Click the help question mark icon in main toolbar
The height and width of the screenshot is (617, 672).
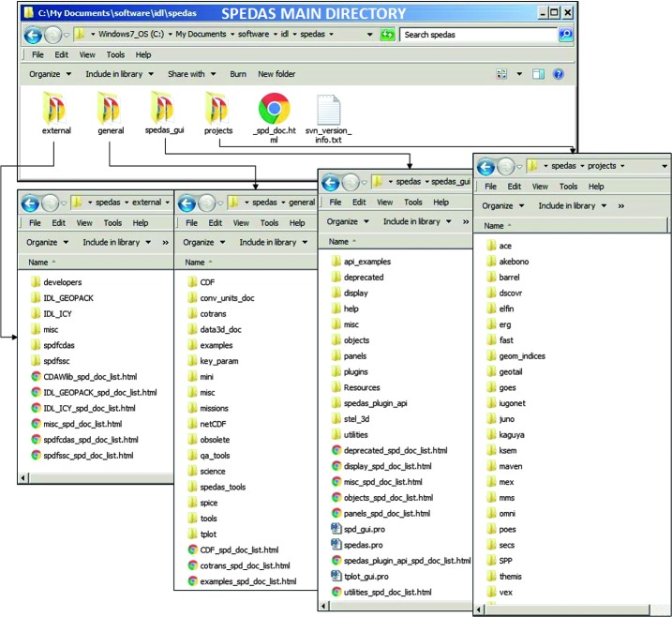click(559, 74)
